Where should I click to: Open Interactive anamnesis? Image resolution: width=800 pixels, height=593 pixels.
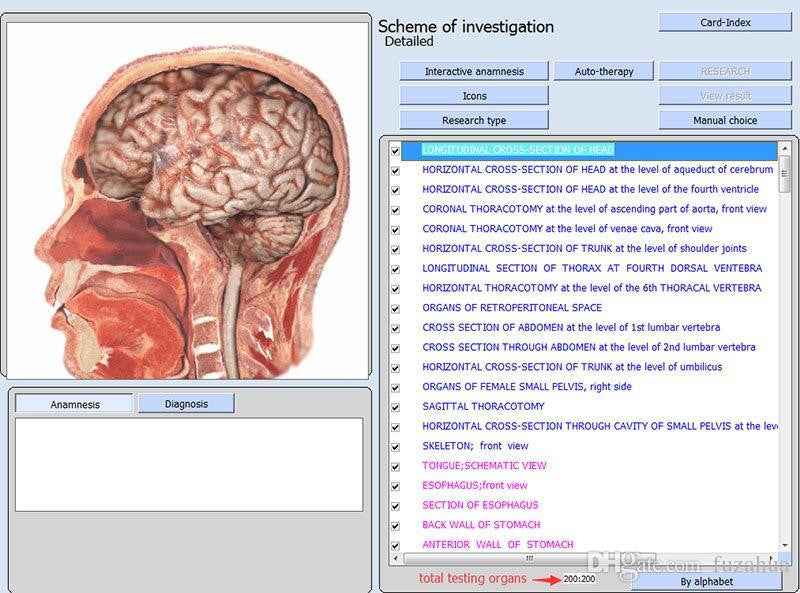coord(474,71)
